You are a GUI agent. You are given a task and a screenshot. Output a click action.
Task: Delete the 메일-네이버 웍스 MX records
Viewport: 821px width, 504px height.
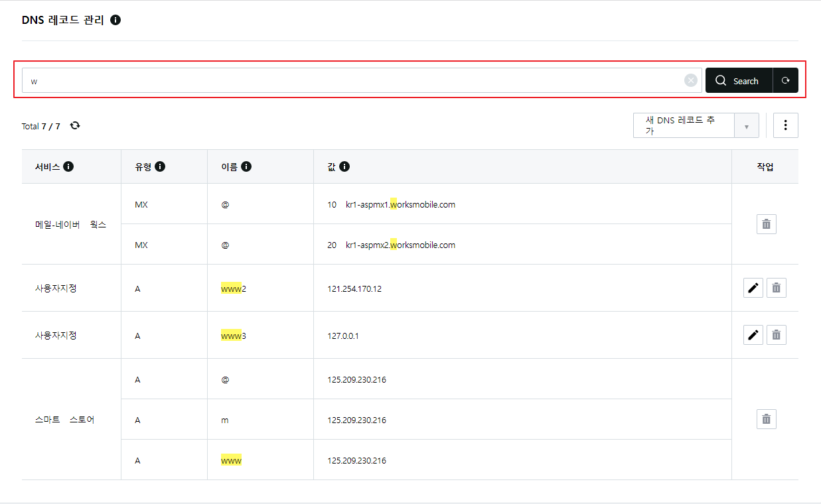point(766,224)
